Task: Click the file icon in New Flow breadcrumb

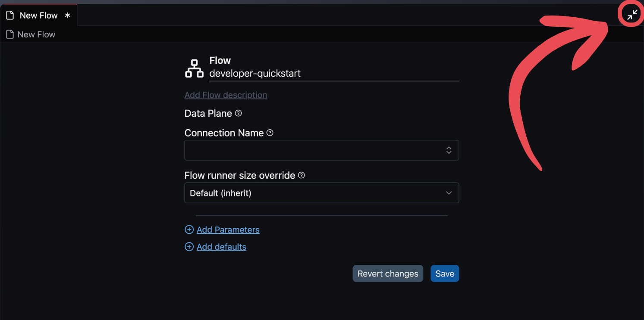Action: coord(10,34)
